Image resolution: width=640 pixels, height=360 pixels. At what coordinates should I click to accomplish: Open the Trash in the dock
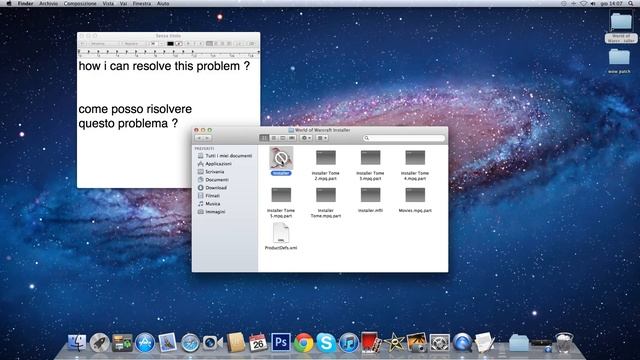tap(564, 343)
